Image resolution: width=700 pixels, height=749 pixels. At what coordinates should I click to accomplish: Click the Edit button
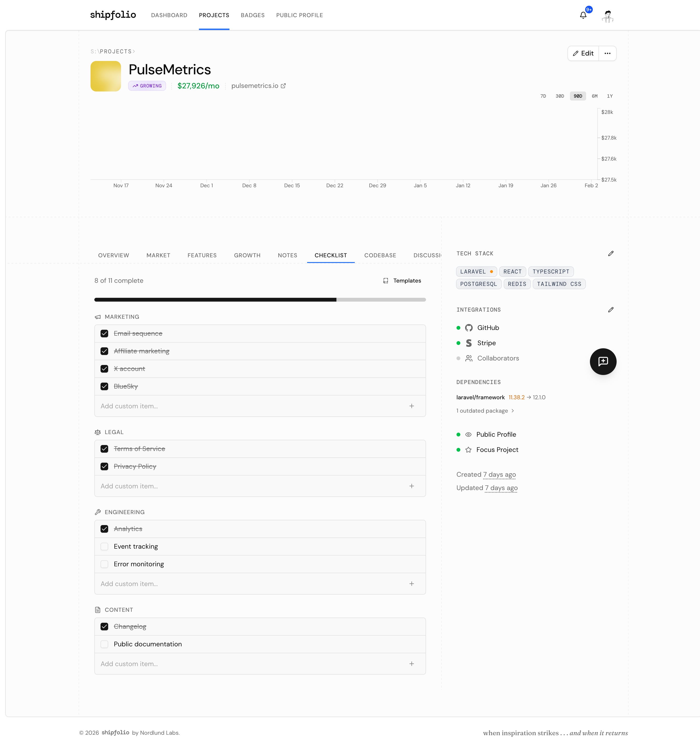(583, 54)
